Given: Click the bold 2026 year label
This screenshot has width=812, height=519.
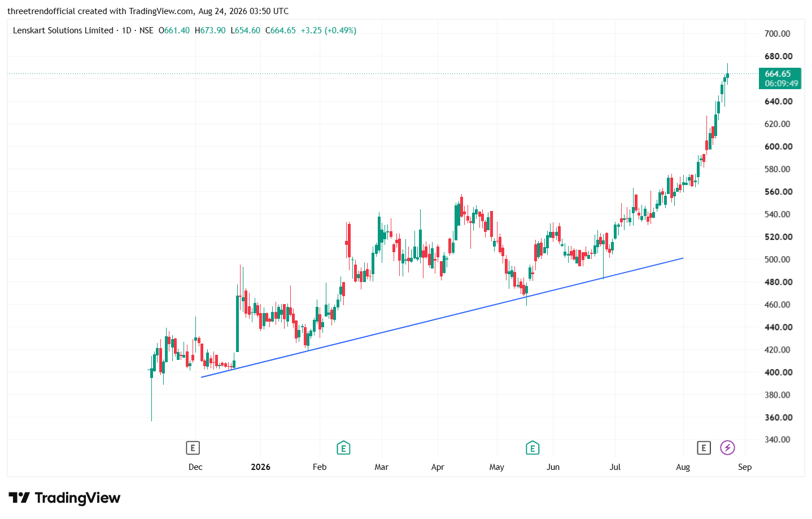Looking at the screenshot, I should (260, 467).
